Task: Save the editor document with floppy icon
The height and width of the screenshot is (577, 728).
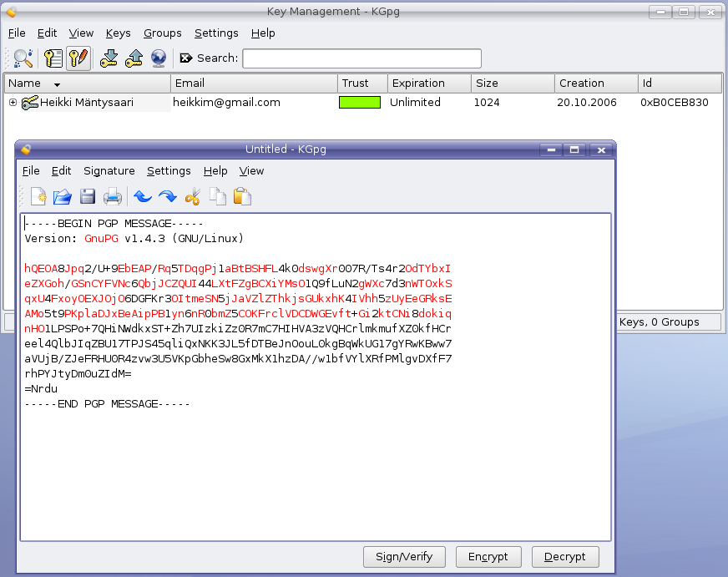Action: click(88, 197)
